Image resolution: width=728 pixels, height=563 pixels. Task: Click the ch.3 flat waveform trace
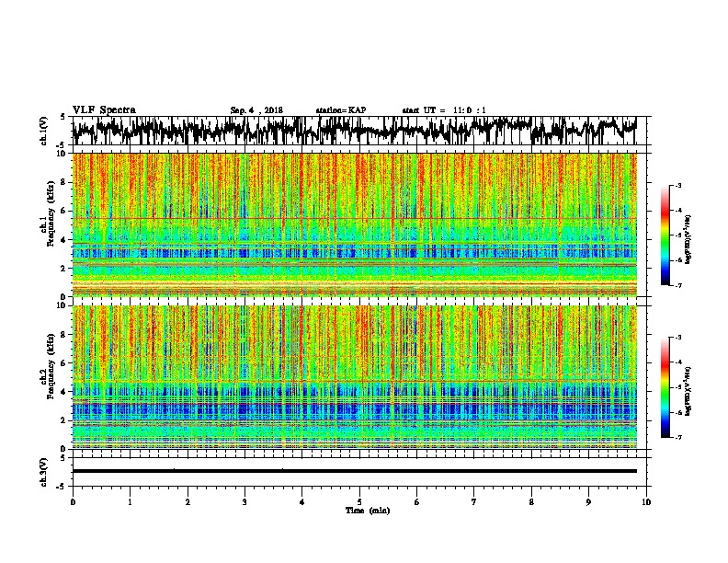355,471
